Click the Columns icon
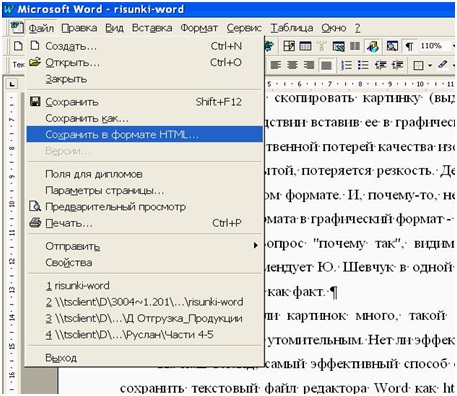This screenshot has height=396, width=457. (x=354, y=46)
